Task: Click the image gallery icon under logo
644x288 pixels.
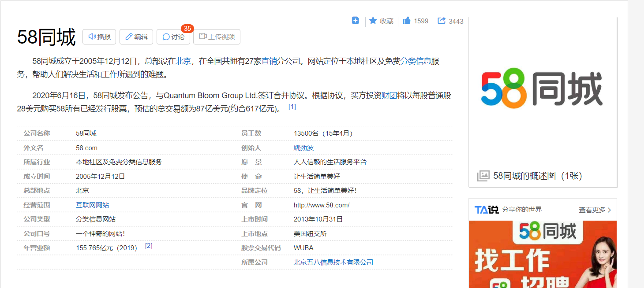Action: (x=483, y=176)
